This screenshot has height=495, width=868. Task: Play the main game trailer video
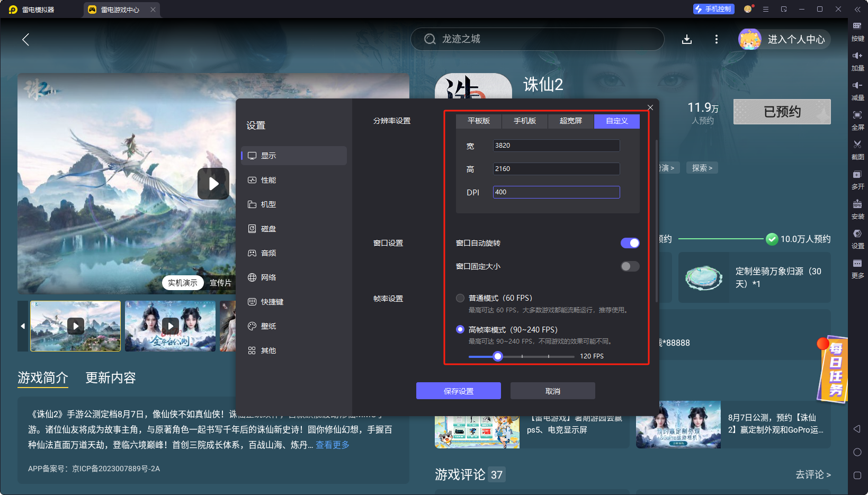tap(213, 184)
